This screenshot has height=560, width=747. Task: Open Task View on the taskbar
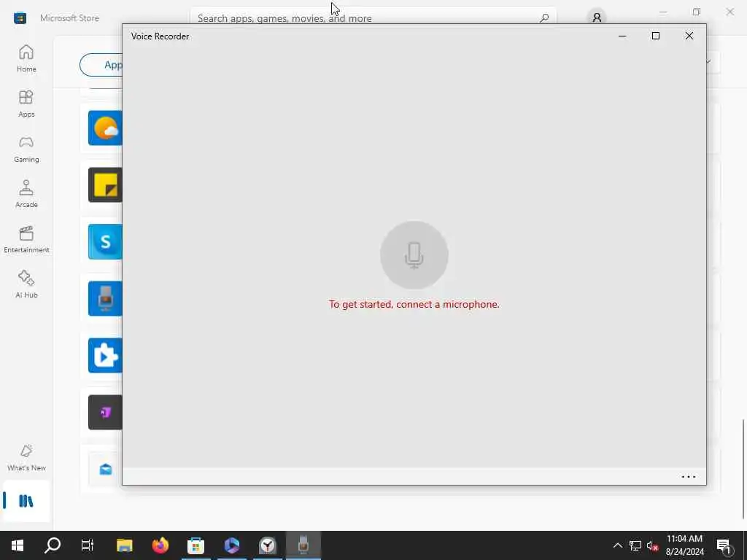(x=88, y=545)
